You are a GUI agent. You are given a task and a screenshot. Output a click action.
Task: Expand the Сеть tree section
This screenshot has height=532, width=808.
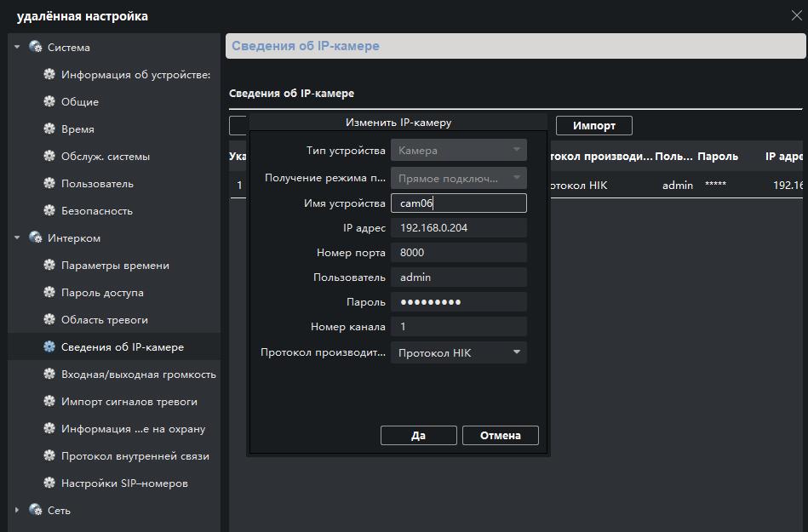point(17,511)
